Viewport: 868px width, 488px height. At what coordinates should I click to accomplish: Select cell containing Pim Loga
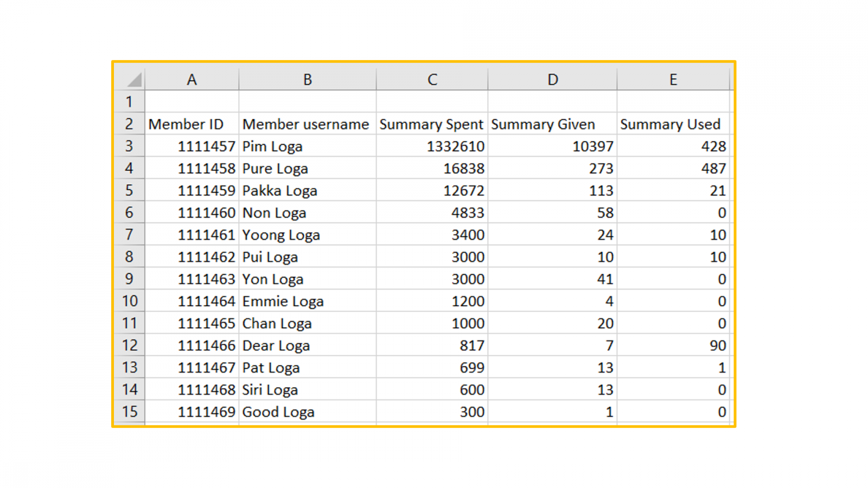point(307,146)
